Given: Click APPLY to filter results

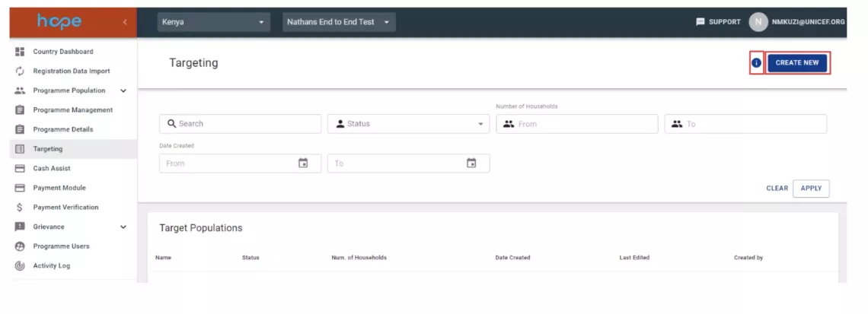Looking at the screenshot, I should 811,189.
